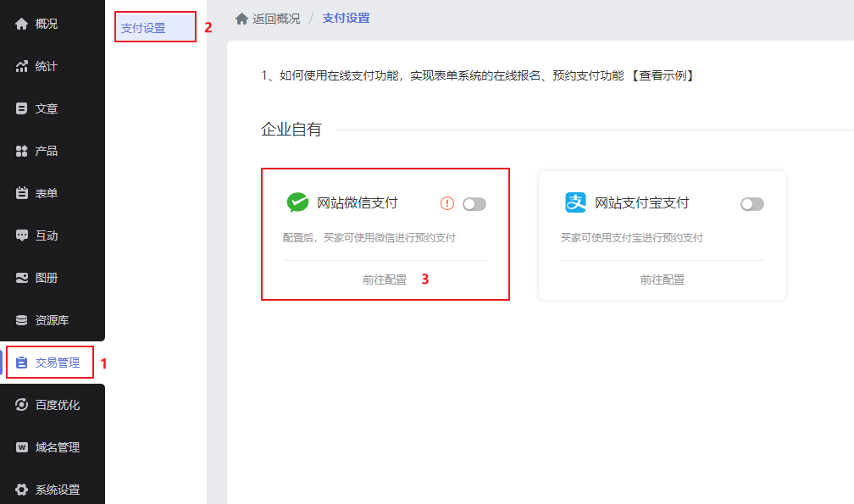
Task: Click the 产品 grid icon
Action: [x=21, y=151]
